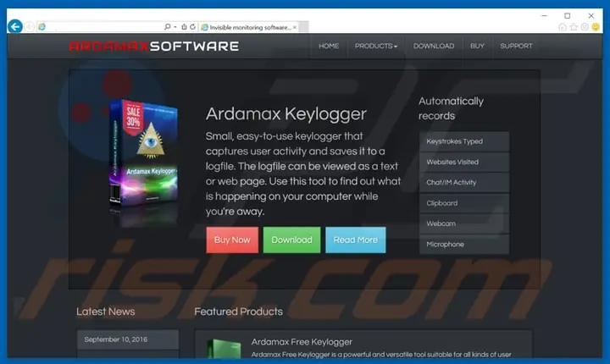This screenshot has width=610, height=364.
Task: Click the 'Ardamax Keylogger' heading
Action: click(x=286, y=114)
